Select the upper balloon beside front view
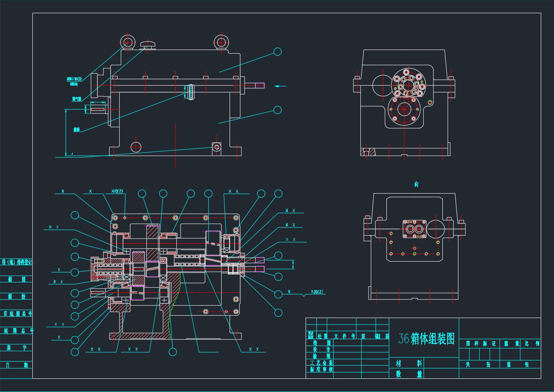Screen dimensions: 554x392 [277, 52]
